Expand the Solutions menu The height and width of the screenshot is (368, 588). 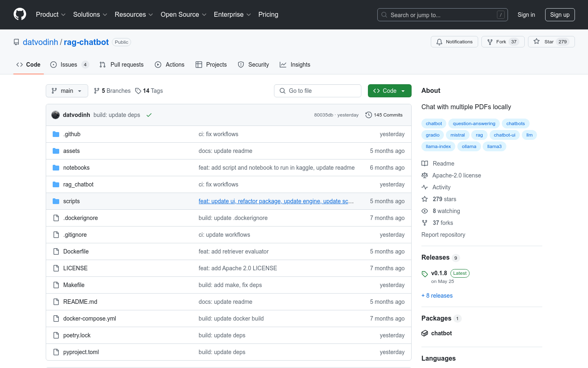90,14
